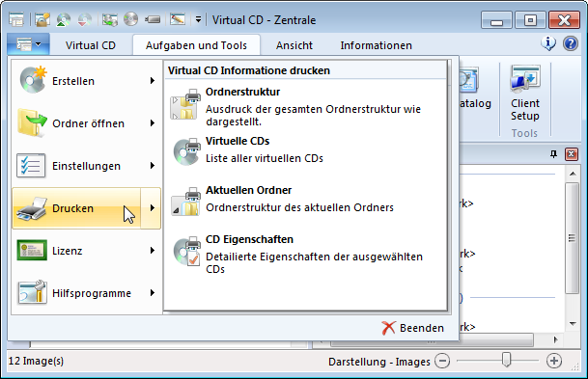Close the side panel with red X
588x379 pixels.
[572, 154]
